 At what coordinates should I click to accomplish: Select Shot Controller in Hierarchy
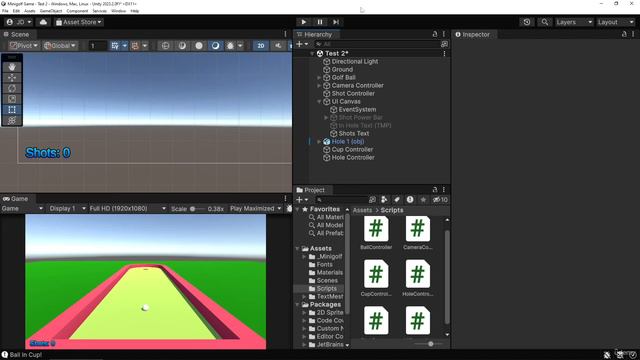tap(353, 93)
